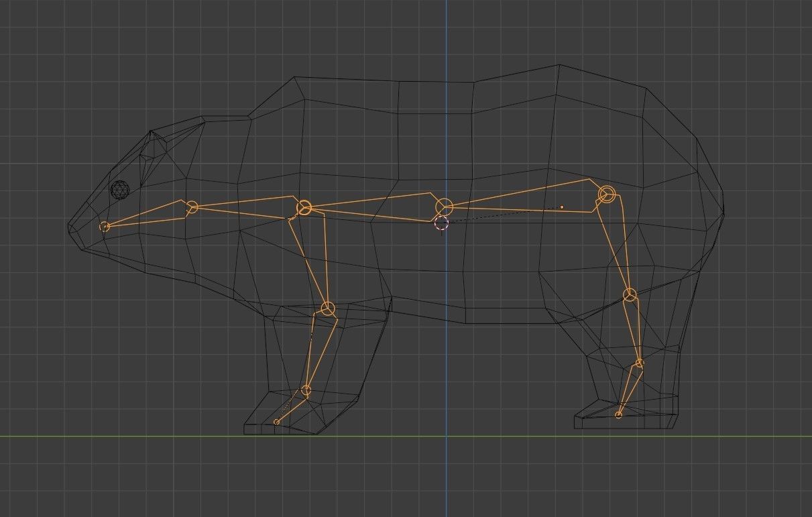The height and width of the screenshot is (517, 812).
Task: Select the rear leg ankle joint
Action: tap(640, 363)
